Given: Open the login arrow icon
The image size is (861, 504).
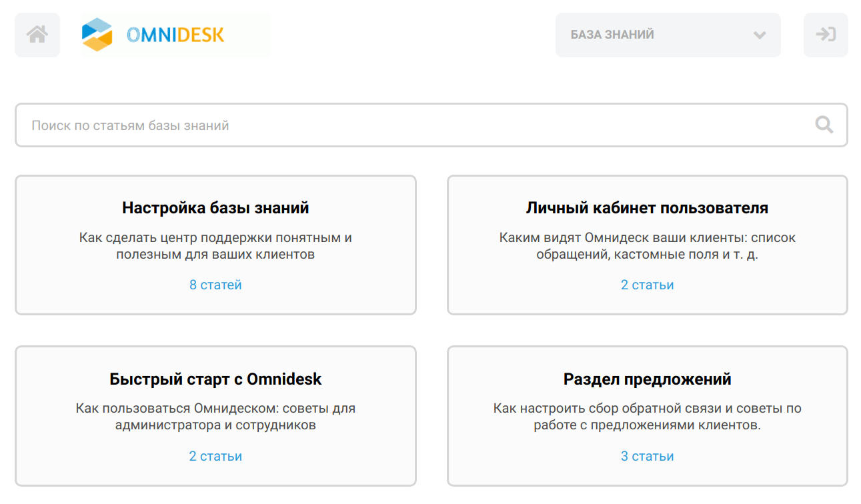Looking at the screenshot, I should [826, 35].
